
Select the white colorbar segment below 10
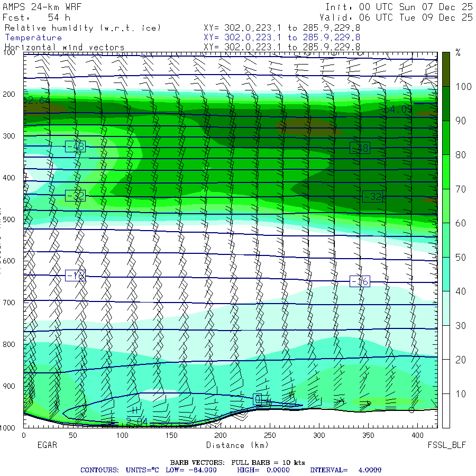pyautogui.click(x=446, y=411)
